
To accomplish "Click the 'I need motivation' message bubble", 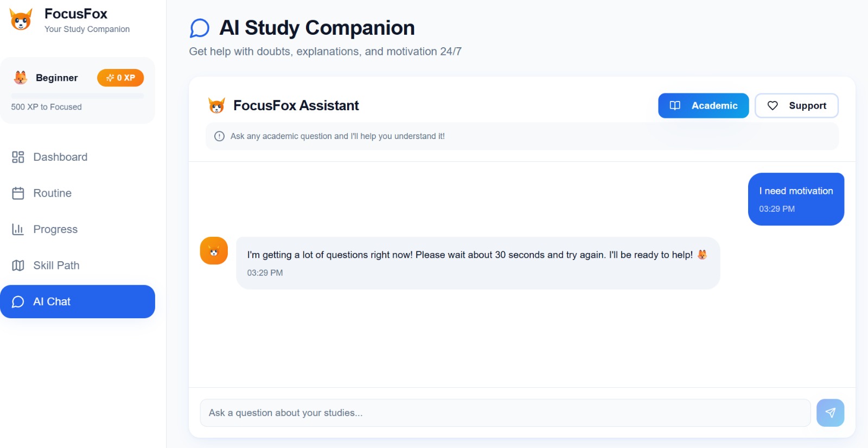I will tap(796, 199).
